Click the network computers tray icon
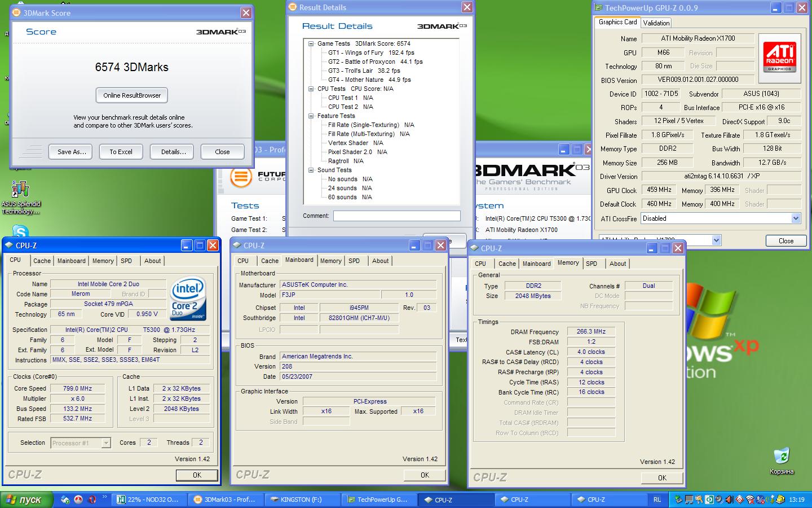 pos(689,500)
